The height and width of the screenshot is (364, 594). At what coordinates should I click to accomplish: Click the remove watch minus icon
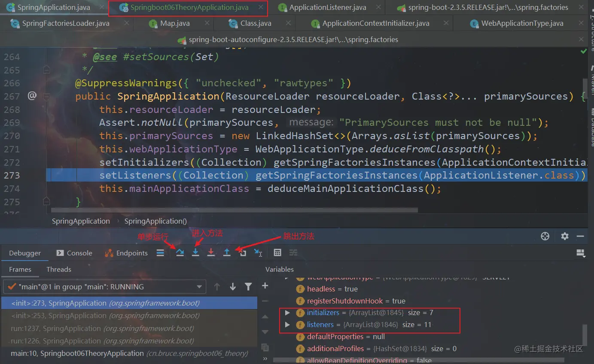tap(265, 301)
